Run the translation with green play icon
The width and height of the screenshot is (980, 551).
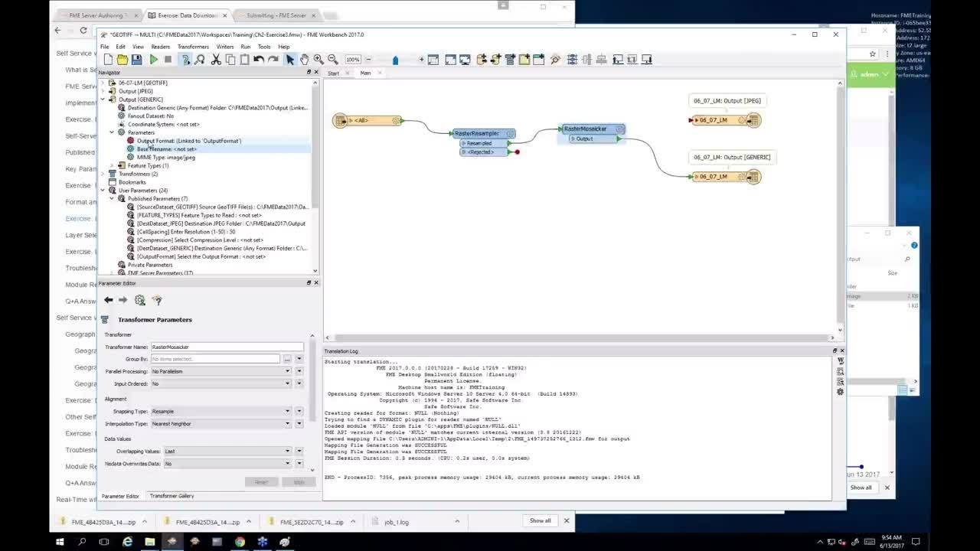[154, 60]
